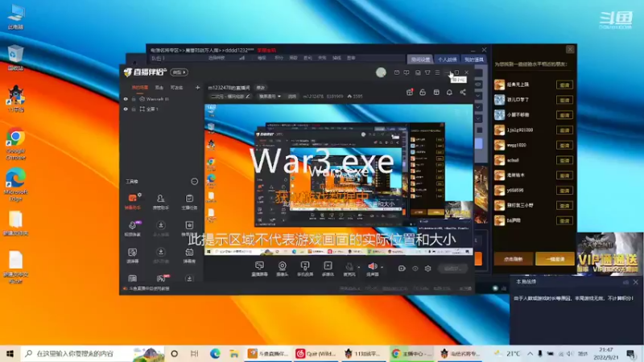Lock the full-screen source
This screenshot has height=362, width=644.
point(134,109)
